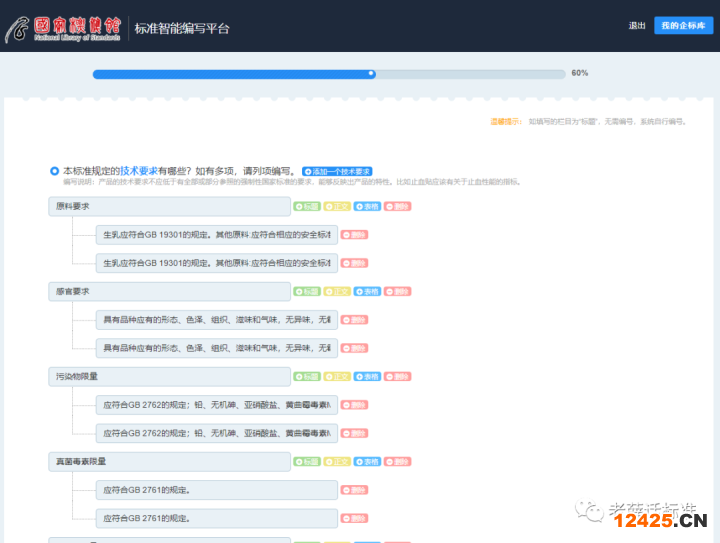720x543 pixels.
Task: Click 添加一个技术要求 button
Action: [x=337, y=171]
